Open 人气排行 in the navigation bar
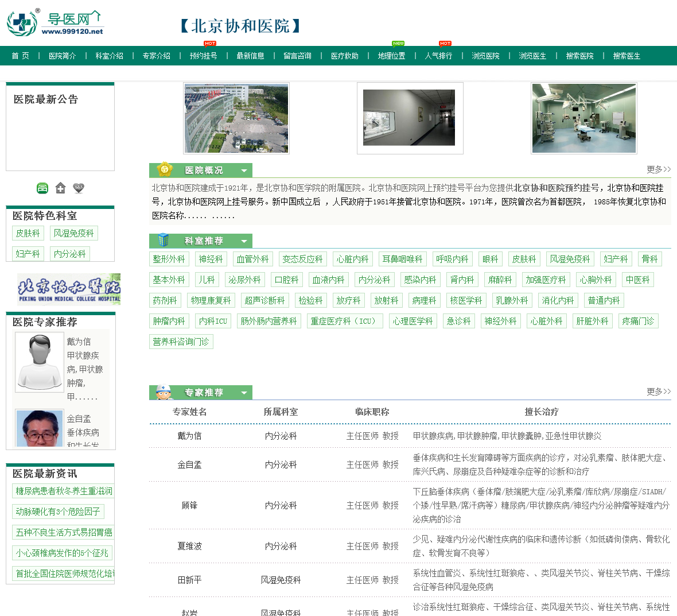677x616 pixels. coord(438,56)
